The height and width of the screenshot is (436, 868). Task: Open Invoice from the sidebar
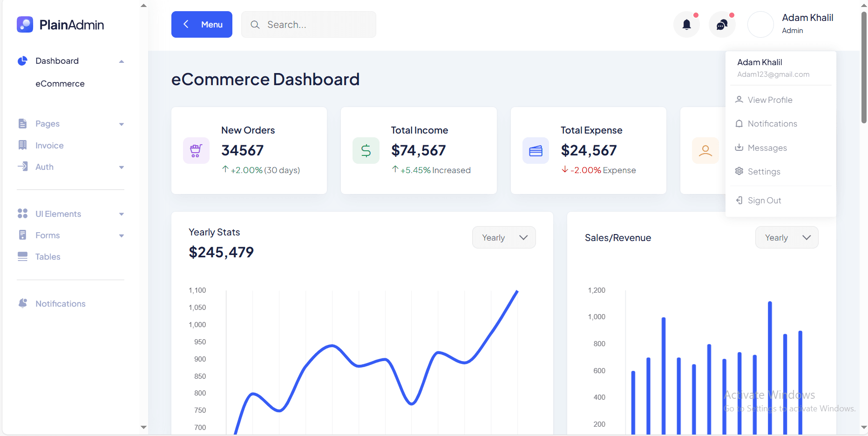coord(49,146)
